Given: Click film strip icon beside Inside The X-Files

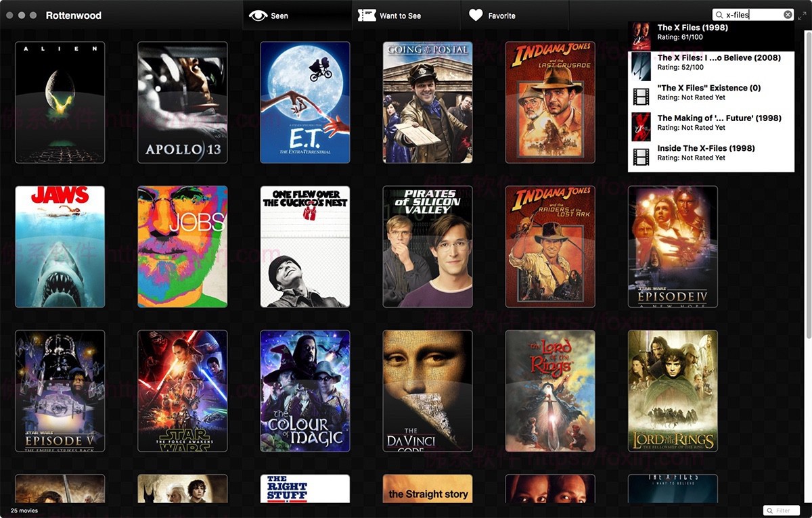Looking at the screenshot, I should coord(641,157).
